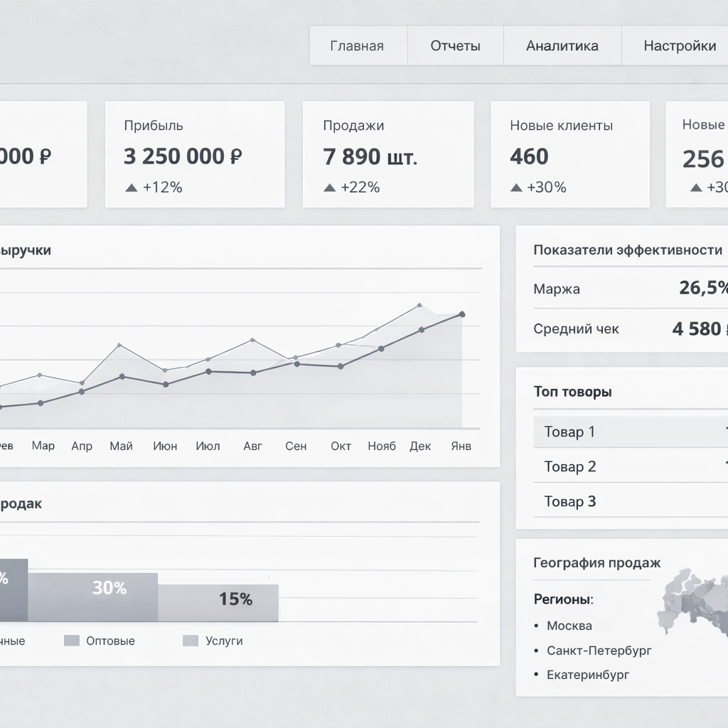Open the Аналитика tab

562,45
